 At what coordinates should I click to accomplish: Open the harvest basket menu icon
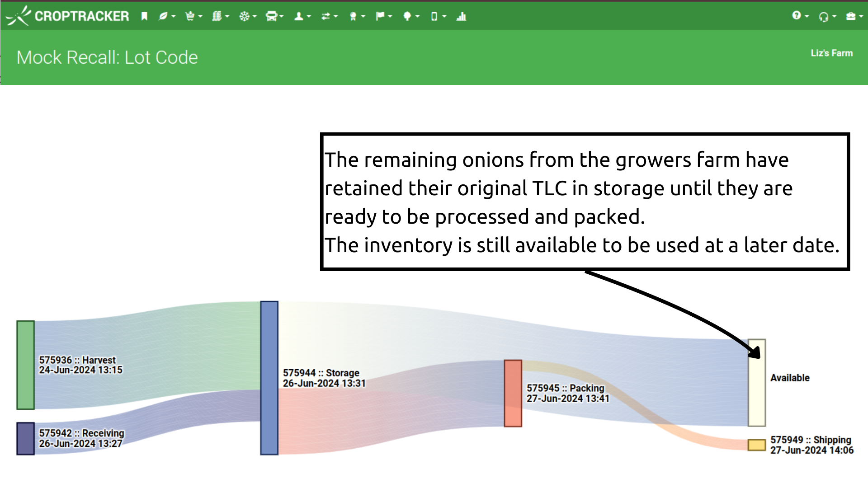[190, 17]
